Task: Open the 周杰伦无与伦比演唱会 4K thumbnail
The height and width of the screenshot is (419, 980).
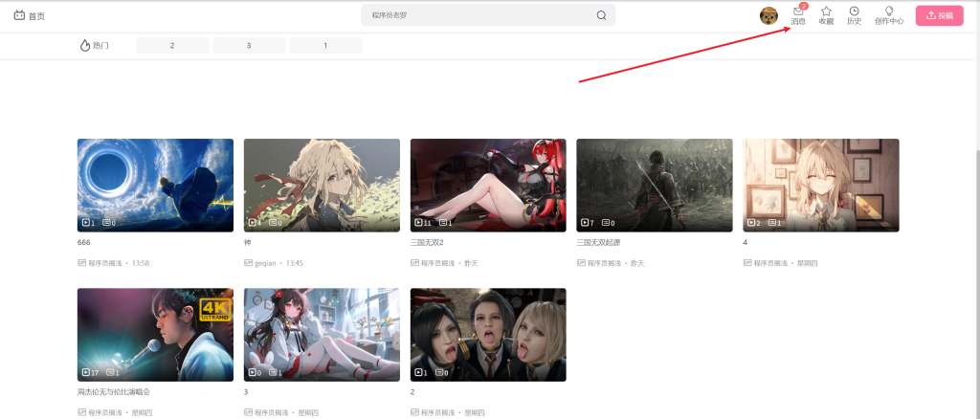Action: (x=155, y=335)
